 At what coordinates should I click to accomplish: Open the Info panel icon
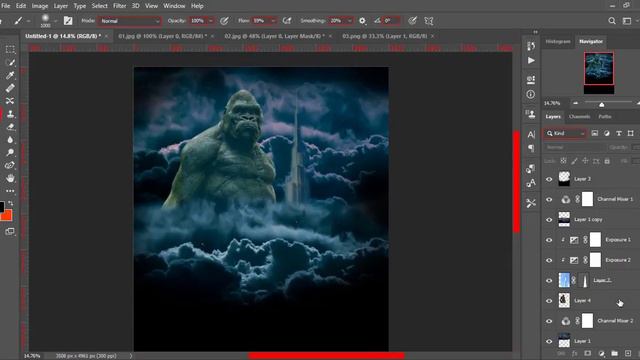coord(531,94)
